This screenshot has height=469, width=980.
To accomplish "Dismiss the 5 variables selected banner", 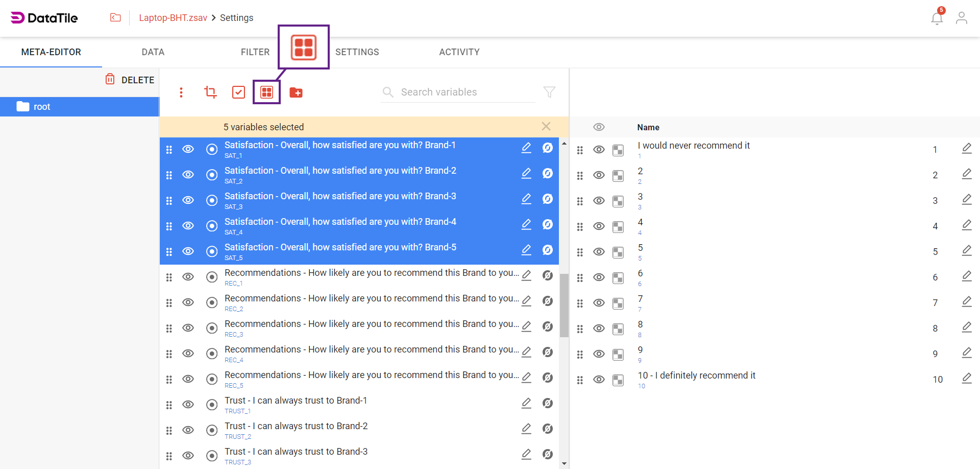I will [x=546, y=126].
